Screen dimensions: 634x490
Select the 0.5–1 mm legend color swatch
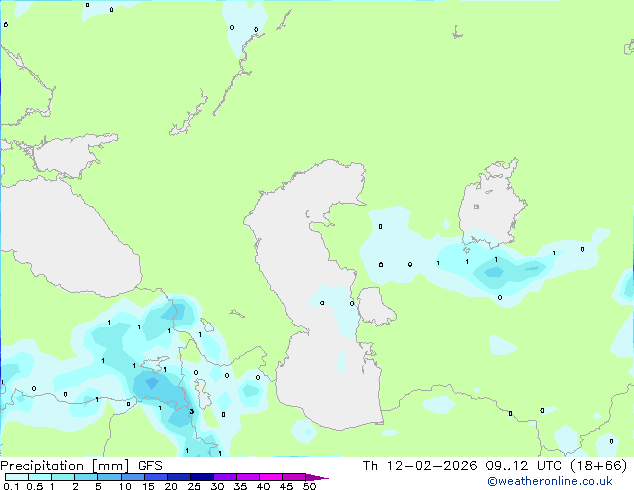pos(40,477)
